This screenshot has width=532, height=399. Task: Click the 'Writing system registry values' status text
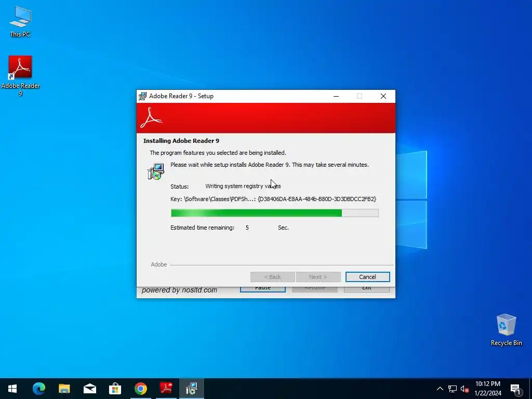click(243, 186)
